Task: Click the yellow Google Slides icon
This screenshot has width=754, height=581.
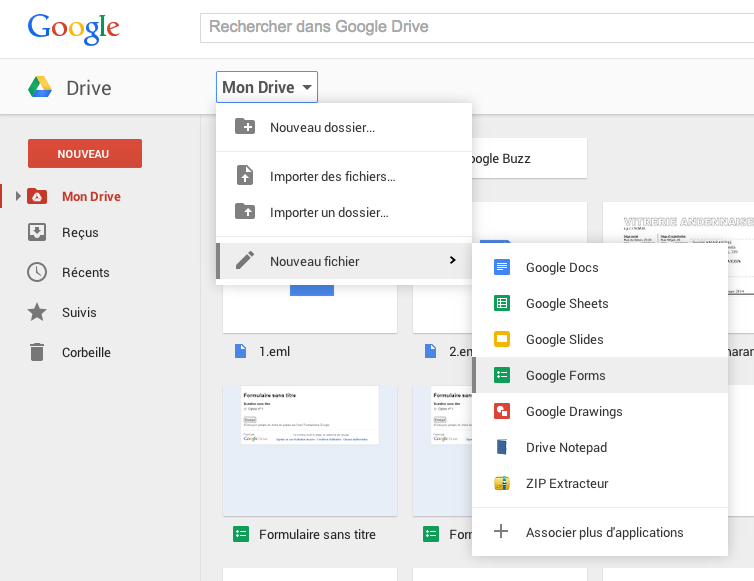Action: [502, 339]
